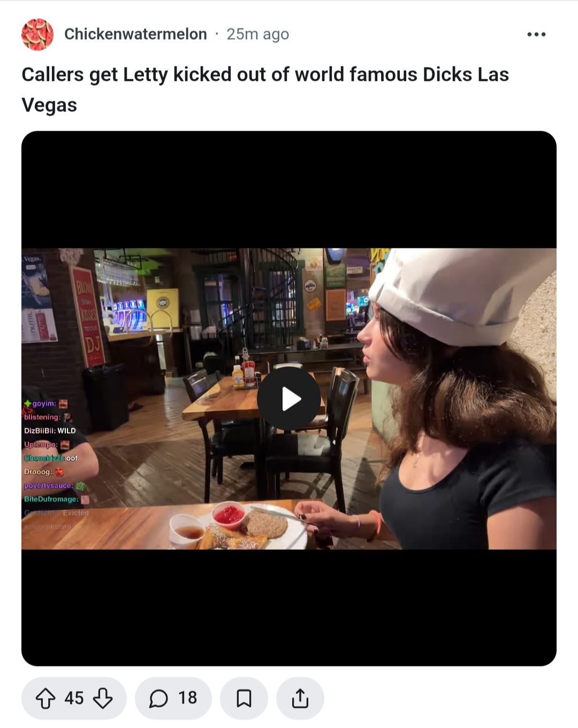Share the post with the share icon
The image size is (578, 728).
(x=300, y=698)
